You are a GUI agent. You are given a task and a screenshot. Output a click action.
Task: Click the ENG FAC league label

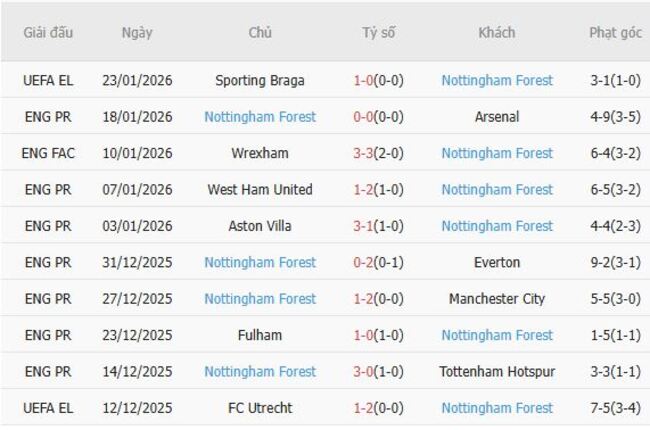(48, 153)
